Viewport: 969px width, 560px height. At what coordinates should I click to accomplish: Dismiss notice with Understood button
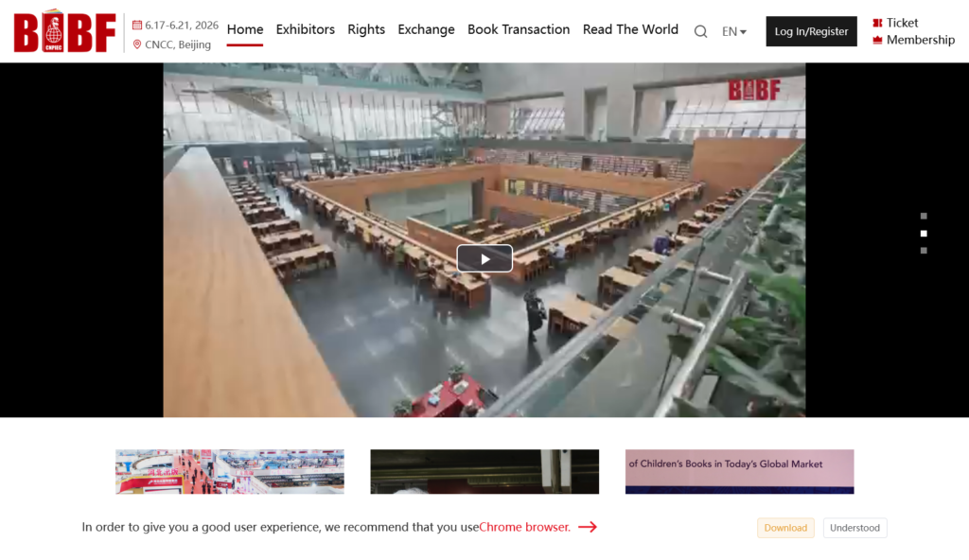pyautogui.click(x=854, y=528)
